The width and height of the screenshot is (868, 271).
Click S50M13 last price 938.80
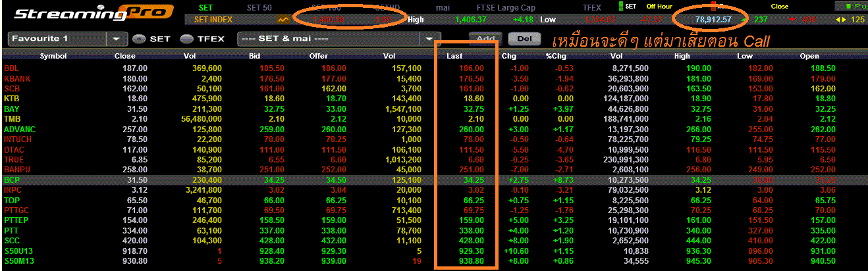tap(472, 261)
